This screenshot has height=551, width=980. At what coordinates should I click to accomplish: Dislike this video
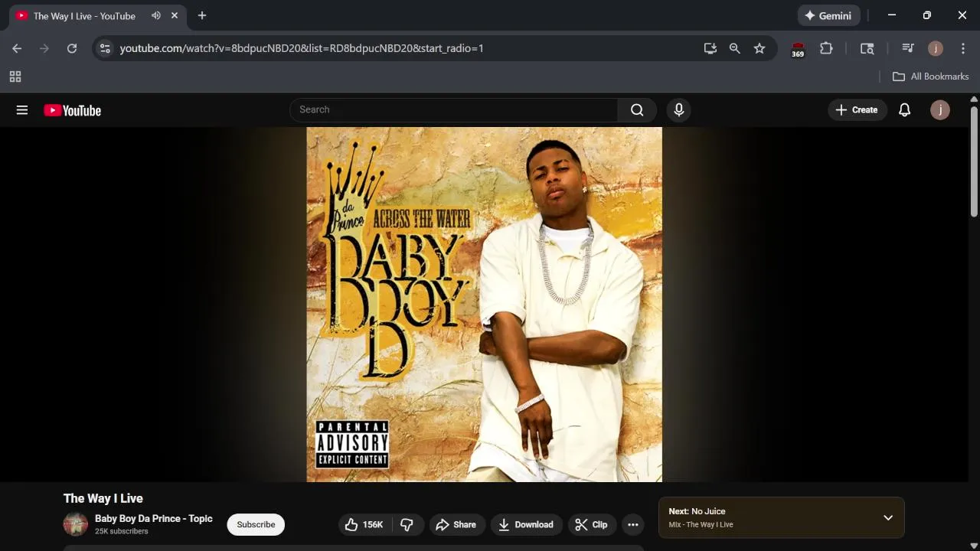point(407,524)
